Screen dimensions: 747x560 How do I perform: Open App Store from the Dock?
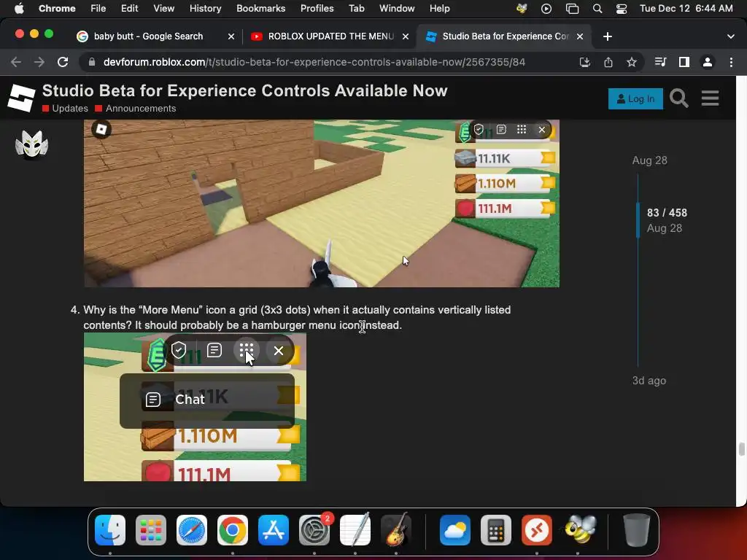(274, 530)
